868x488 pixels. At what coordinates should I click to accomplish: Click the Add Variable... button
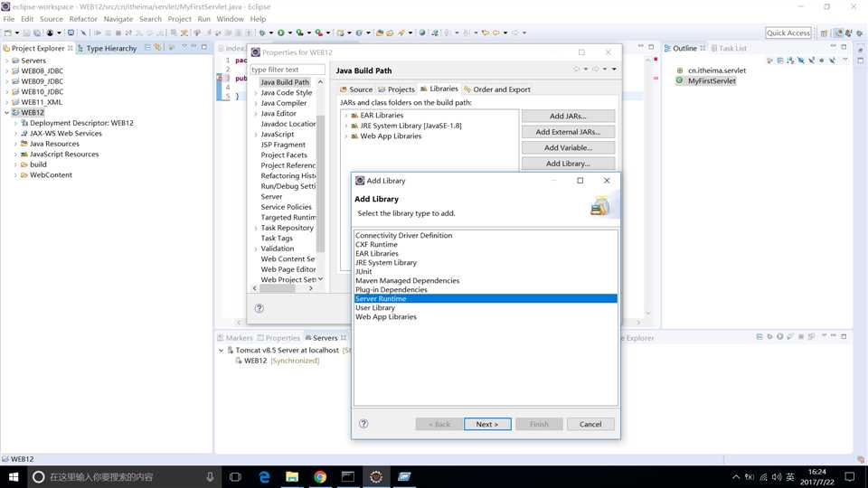tap(568, 147)
